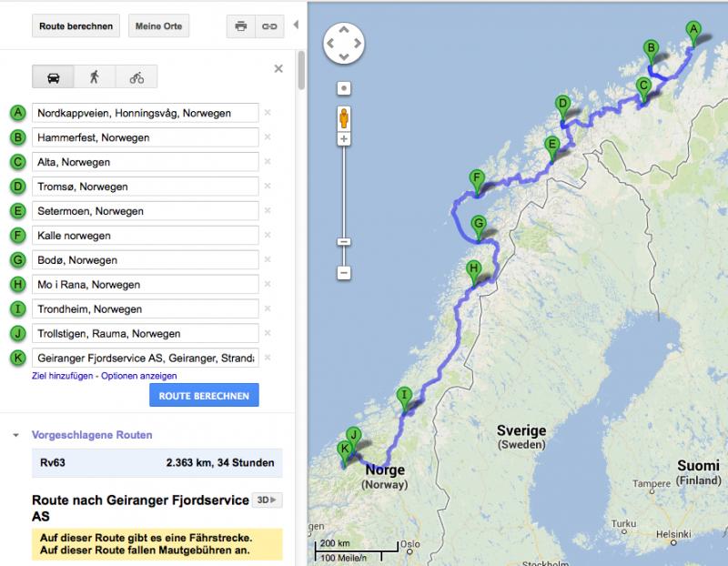This screenshot has height=566, width=728.
Task: Select bicycle travel mode
Action: pyautogui.click(x=136, y=76)
